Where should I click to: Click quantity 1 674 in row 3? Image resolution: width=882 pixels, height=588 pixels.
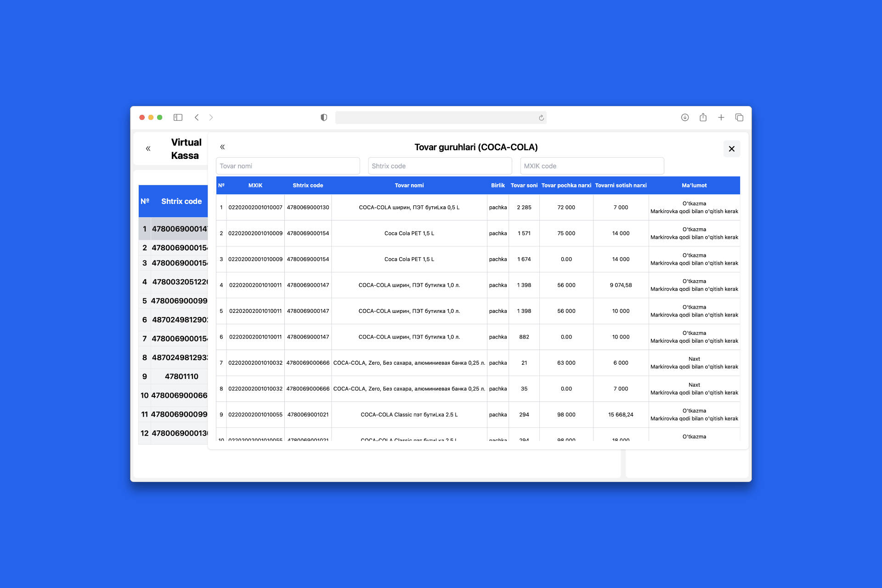[x=524, y=259]
